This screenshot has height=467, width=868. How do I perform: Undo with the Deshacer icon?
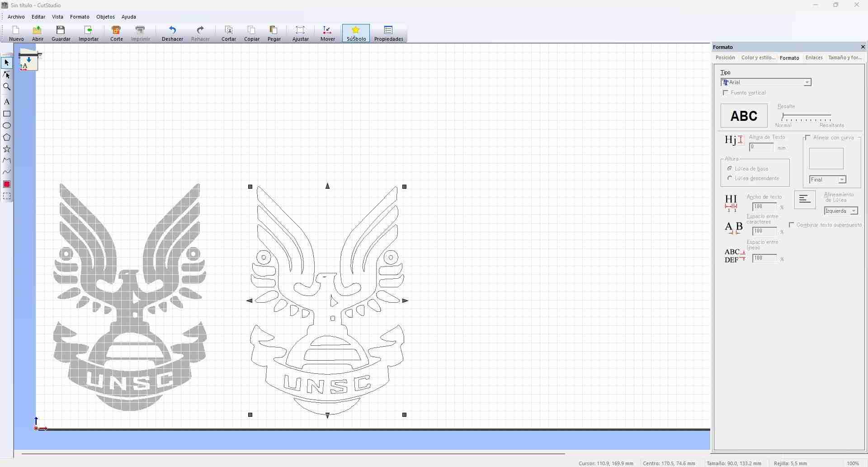point(172,33)
